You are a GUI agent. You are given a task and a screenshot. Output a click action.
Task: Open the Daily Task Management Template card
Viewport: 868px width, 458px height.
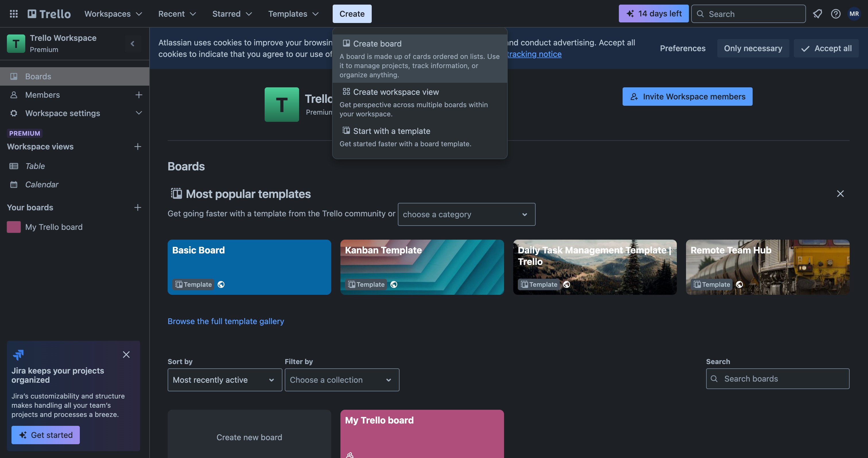595,267
